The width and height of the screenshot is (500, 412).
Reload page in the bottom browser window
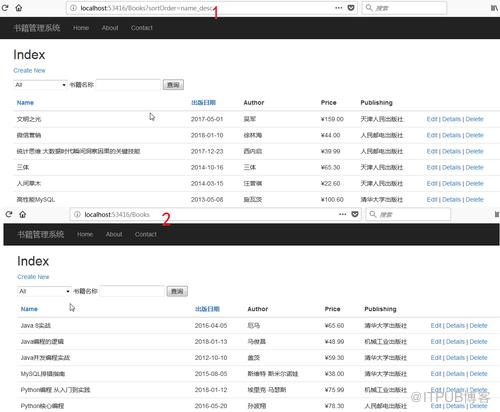point(9,214)
